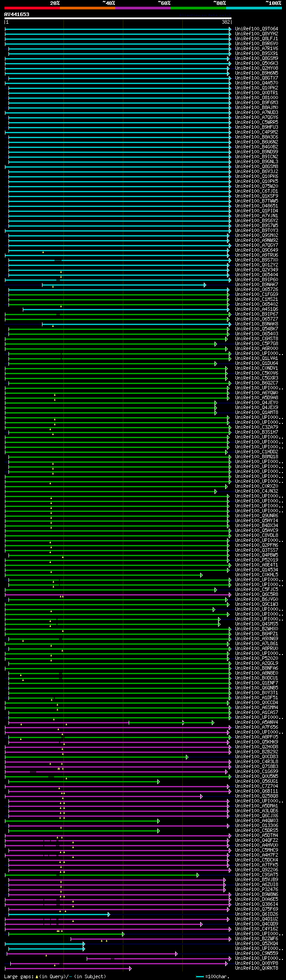
Task: Select UniRef100_A7VJN1 hit
Action: click(x=257, y=216)
